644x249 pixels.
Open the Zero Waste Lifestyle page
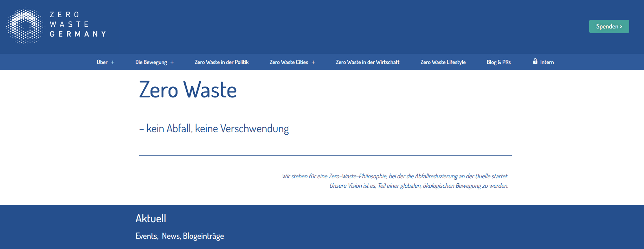pos(443,62)
